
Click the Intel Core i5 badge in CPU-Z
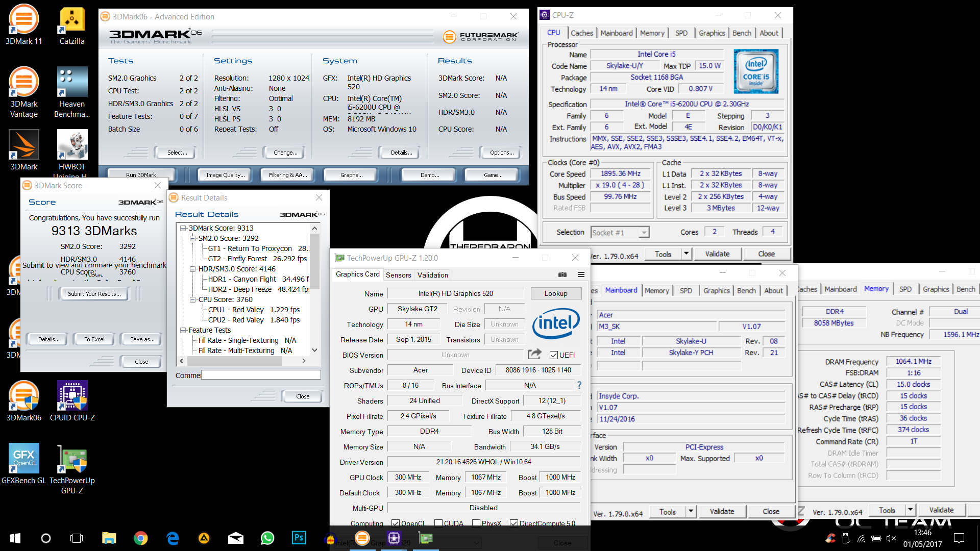[x=756, y=71]
